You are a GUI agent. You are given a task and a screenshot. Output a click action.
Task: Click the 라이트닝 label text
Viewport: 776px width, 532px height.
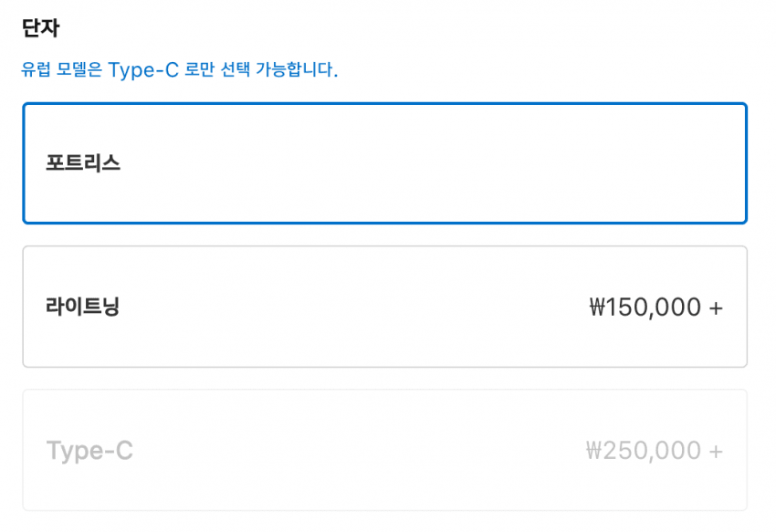(x=83, y=307)
